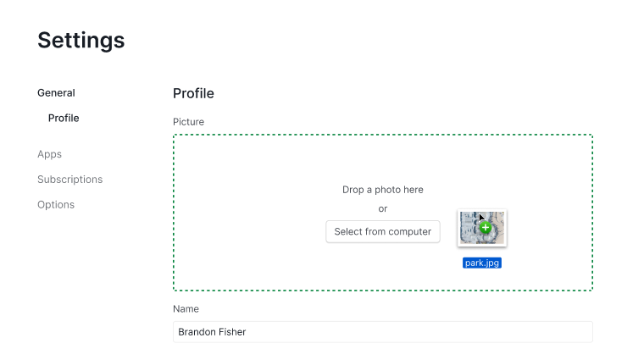Open the General settings section
The image size is (644, 349).
[56, 93]
